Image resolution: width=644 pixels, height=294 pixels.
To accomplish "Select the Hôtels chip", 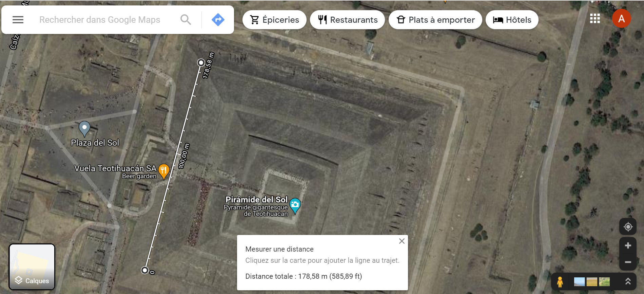I will [512, 20].
